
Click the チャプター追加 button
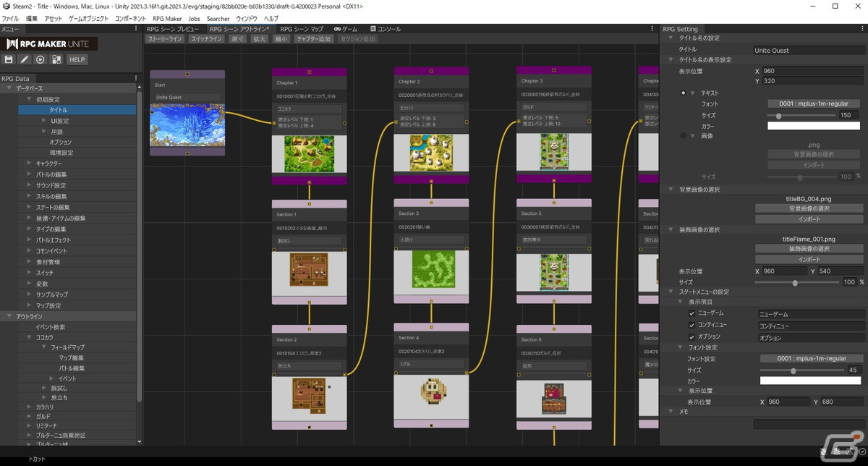(314, 39)
